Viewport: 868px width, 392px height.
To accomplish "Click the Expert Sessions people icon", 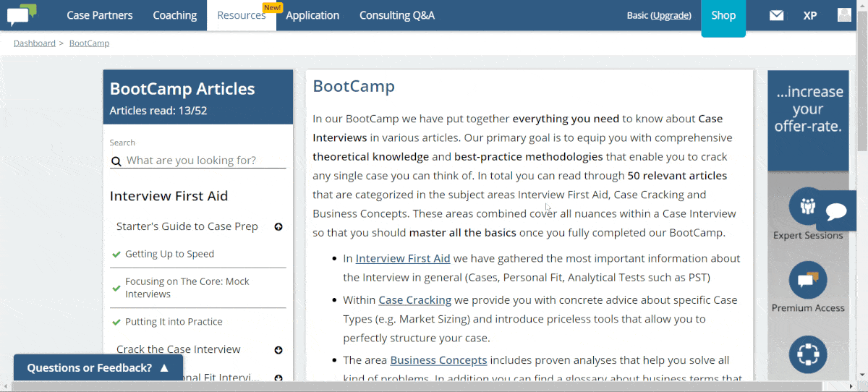I will pos(808,206).
